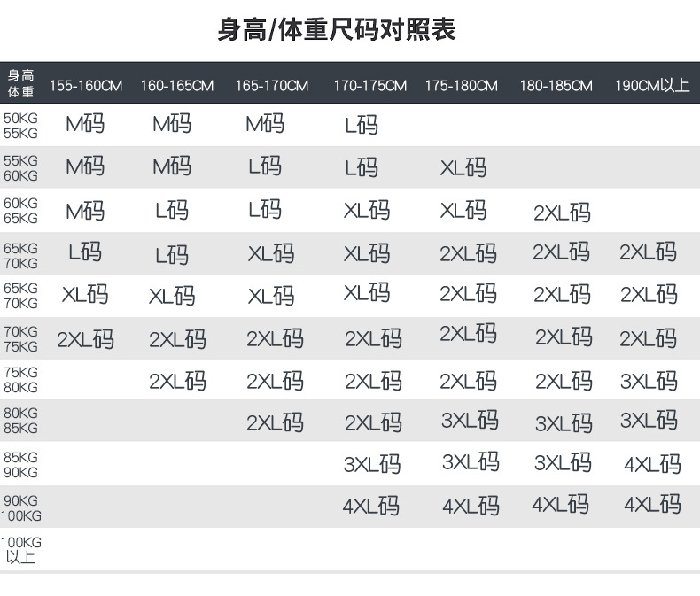This screenshot has height=596, width=700.
Task: Select the 180-185CM column header
Action: coord(556,86)
